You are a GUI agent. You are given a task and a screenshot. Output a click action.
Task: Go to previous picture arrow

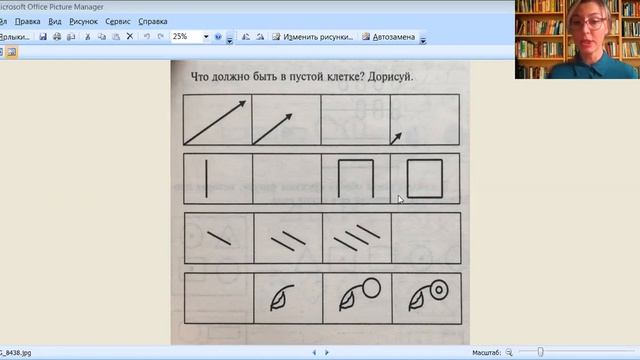[314, 352]
